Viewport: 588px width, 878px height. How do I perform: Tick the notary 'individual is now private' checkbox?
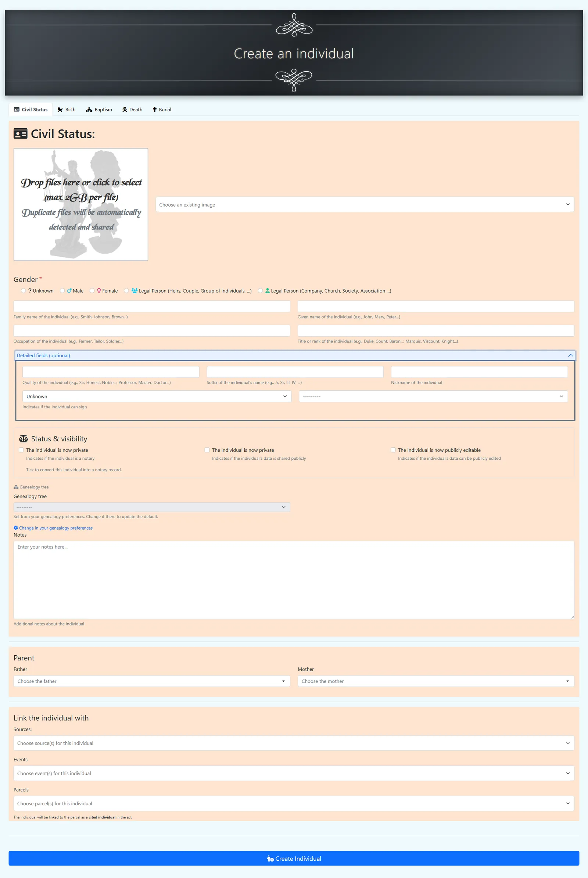click(x=21, y=450)
